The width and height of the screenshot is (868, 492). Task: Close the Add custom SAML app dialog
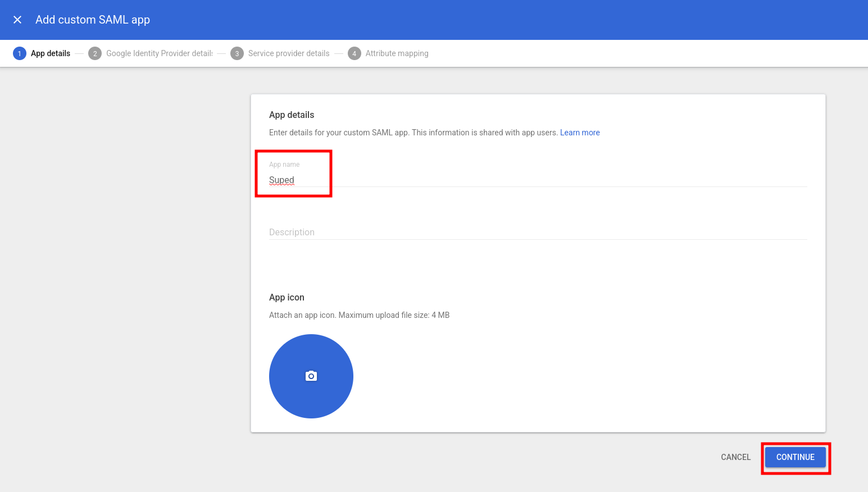click(x=17, y=20)
